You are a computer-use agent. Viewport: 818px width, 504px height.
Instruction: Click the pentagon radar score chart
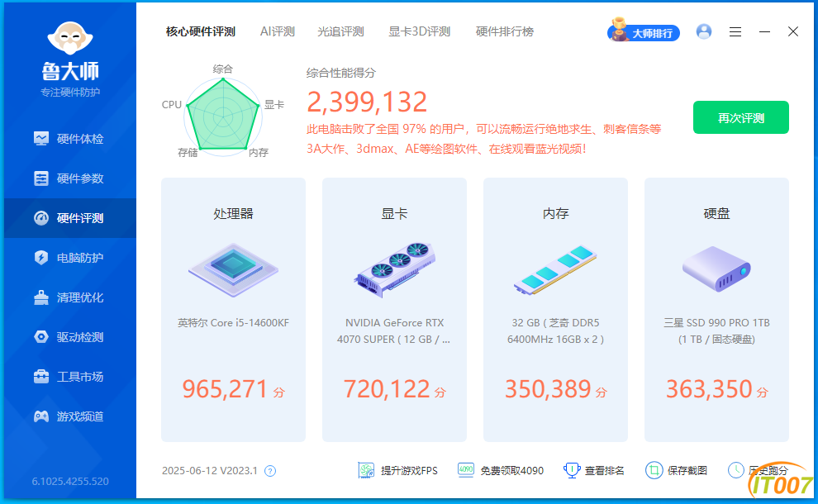pos(223,115)
